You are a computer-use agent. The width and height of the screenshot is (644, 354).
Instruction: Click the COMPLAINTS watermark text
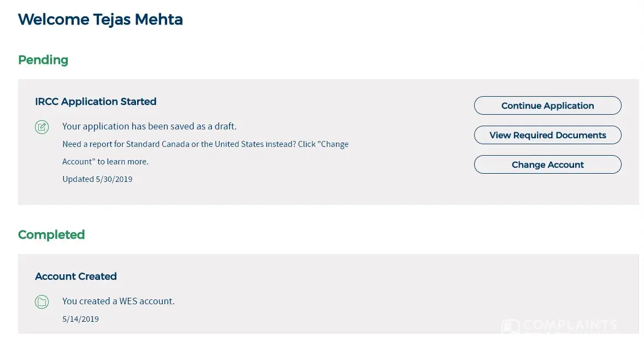[570, 325]
